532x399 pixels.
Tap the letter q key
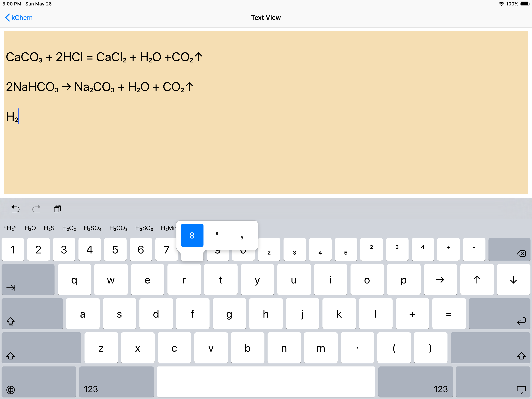point(74,280)
